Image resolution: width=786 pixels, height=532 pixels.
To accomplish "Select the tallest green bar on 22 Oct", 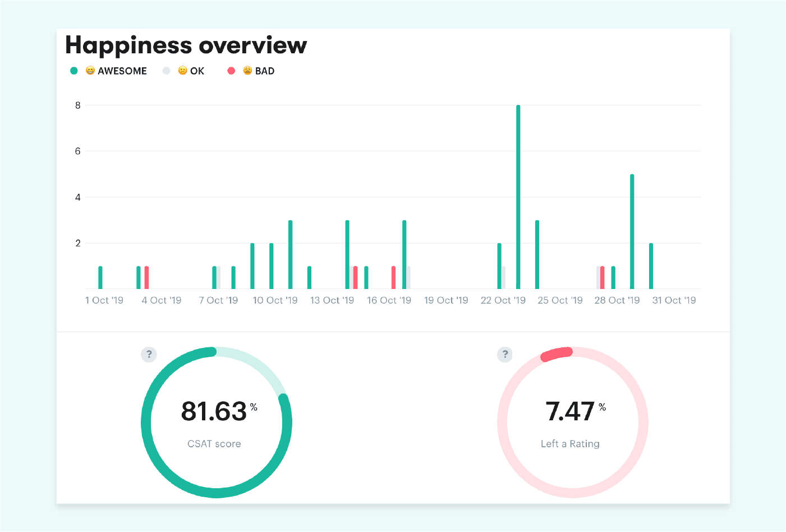I will [x=518, y=196].
